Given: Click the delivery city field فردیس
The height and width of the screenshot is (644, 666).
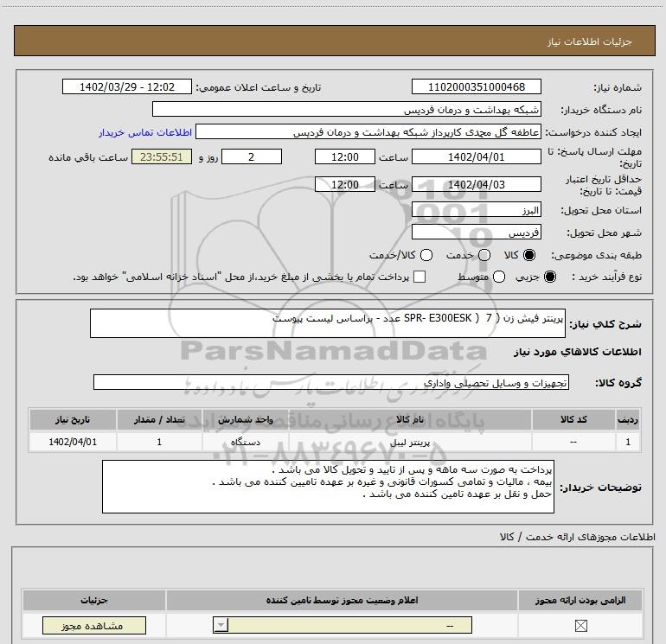Looking at the screenshot, I should pos(476,232).
